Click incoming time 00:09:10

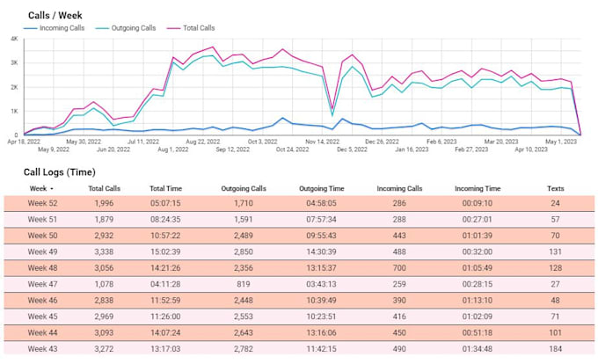point(478,203)
